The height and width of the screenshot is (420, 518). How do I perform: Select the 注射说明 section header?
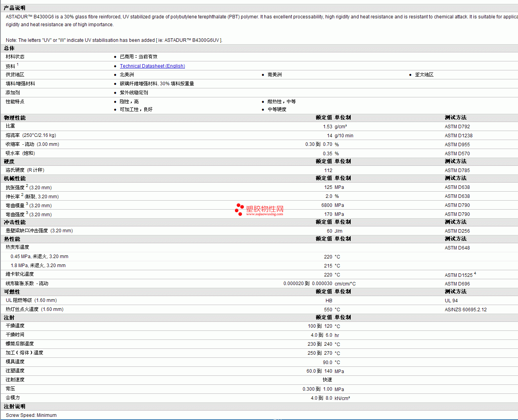tap(15, 407)
